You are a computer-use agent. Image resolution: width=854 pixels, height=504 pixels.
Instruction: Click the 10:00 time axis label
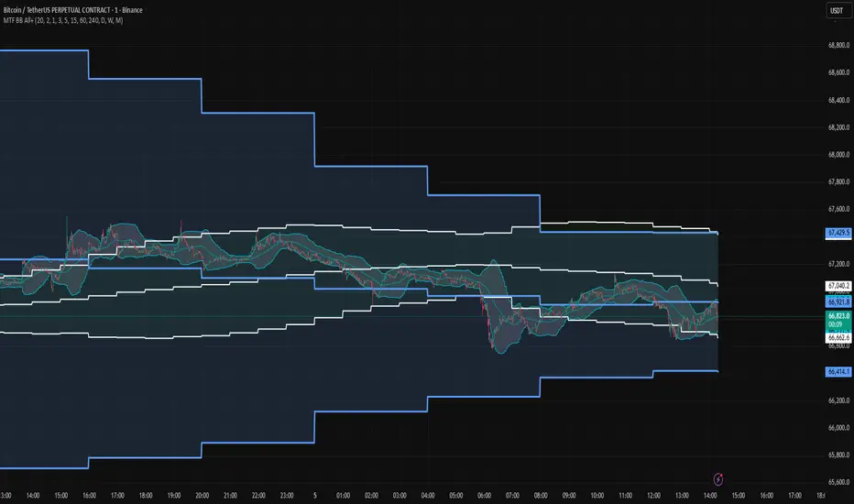pos(597,496)
